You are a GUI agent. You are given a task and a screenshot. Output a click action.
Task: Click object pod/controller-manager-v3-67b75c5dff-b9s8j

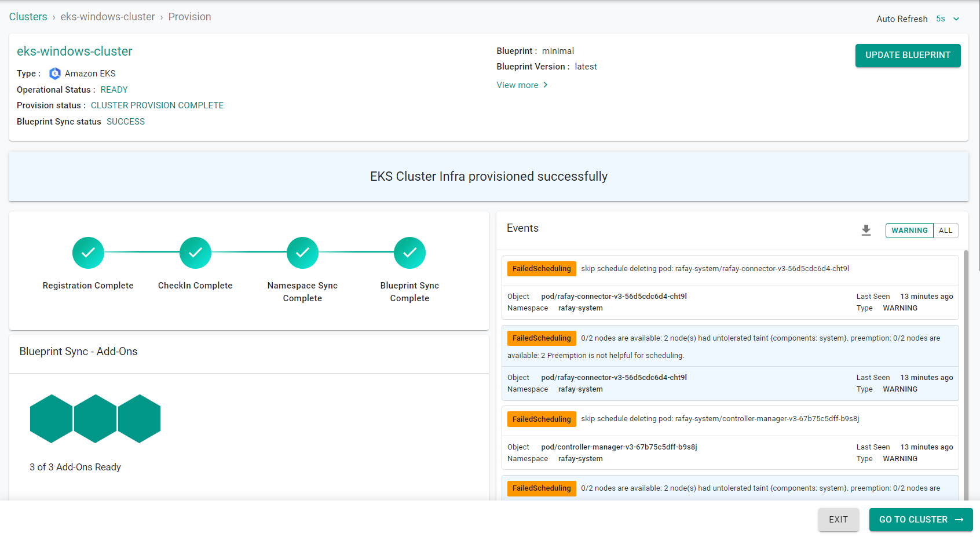(619, 447)
